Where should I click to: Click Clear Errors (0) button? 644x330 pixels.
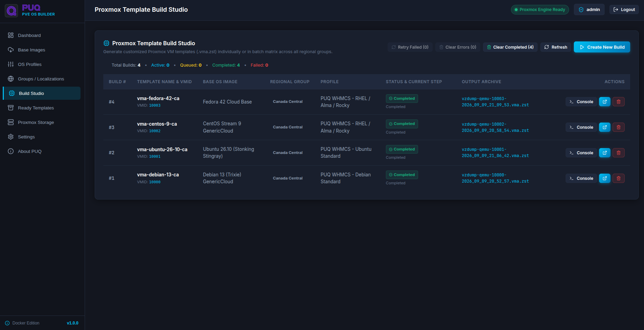(x=457, y=47)
